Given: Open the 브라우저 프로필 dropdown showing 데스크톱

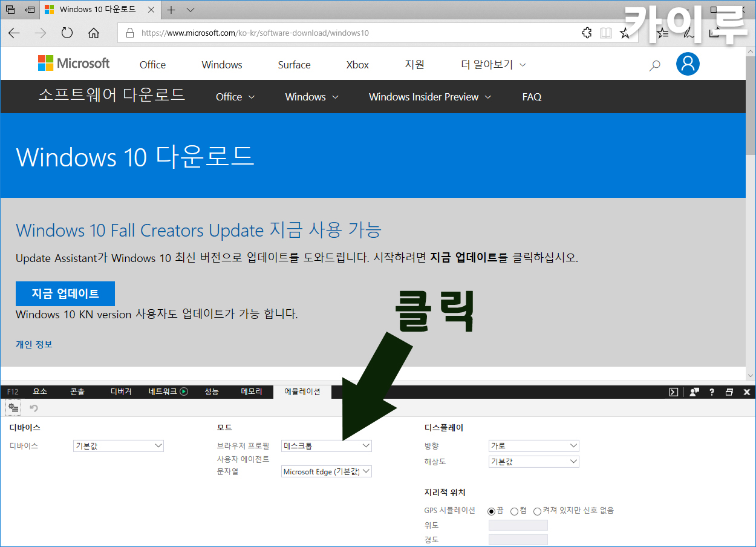Looking at the screenshot, I should (x=327, y=446).
